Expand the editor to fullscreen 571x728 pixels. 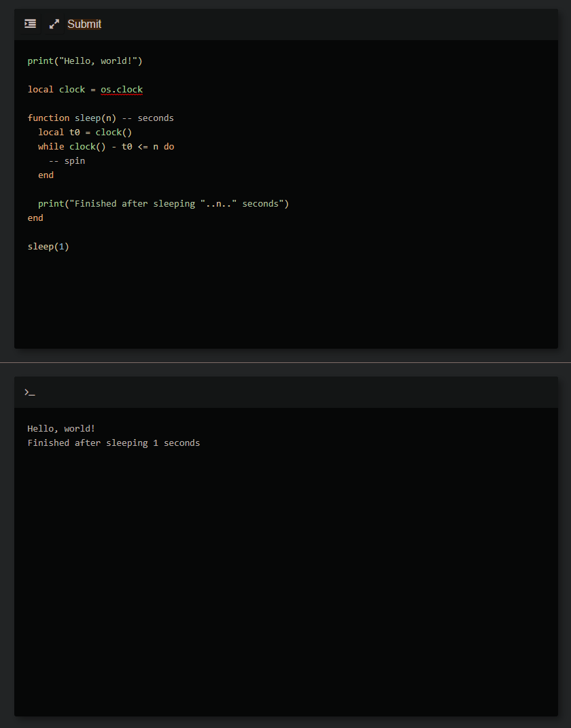pyautogui.click(x=54, y=24)
